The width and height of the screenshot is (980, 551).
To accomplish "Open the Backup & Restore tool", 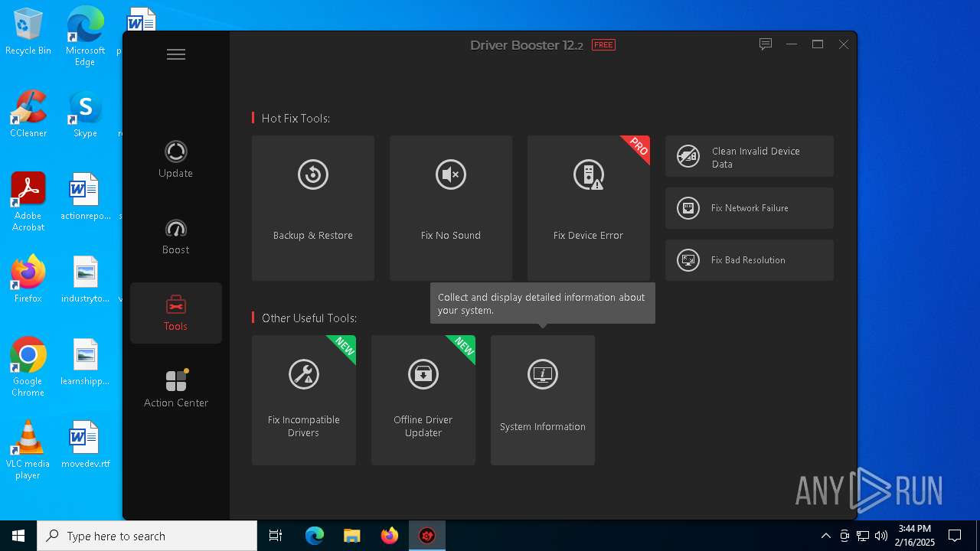I will coord(313,208).
